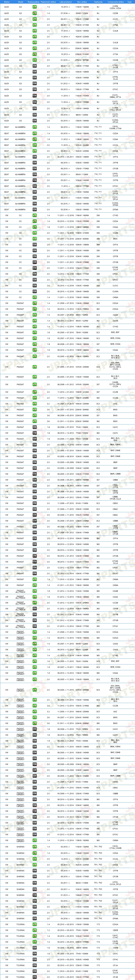Image resolution: width=135 pixels, height=980 pixels.
Task: Click diesel ON icon in Seat Alhambra CFGC row
Action: click(x=35, y=186)
